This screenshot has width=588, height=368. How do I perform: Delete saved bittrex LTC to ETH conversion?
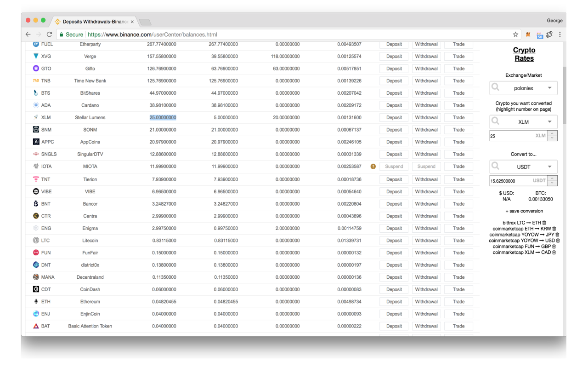544,223
